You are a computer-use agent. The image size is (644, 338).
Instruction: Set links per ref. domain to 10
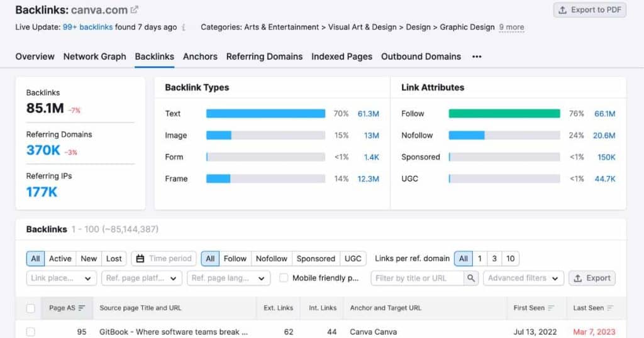click(511, 259)
